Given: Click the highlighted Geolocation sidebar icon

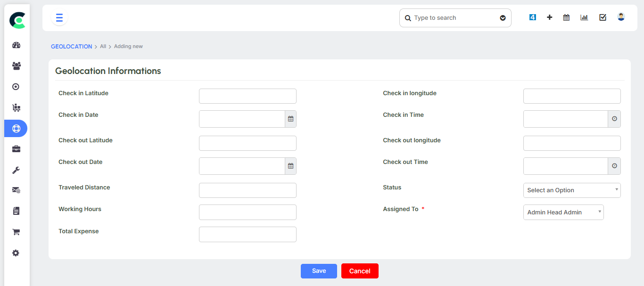Looking at the screenshot, I should [x=16, y=128].
